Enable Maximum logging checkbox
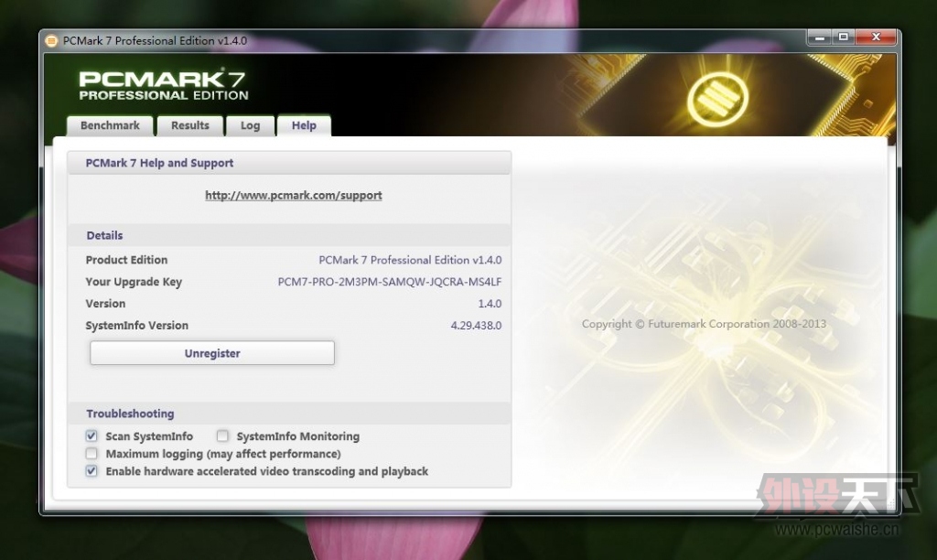Screen dimensions: 937x560 point(92,454)
